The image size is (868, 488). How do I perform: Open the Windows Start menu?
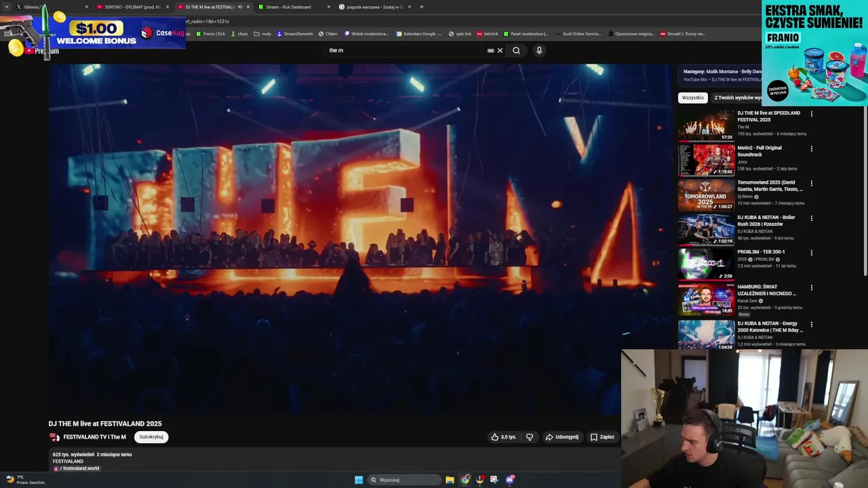click(359, 480)
